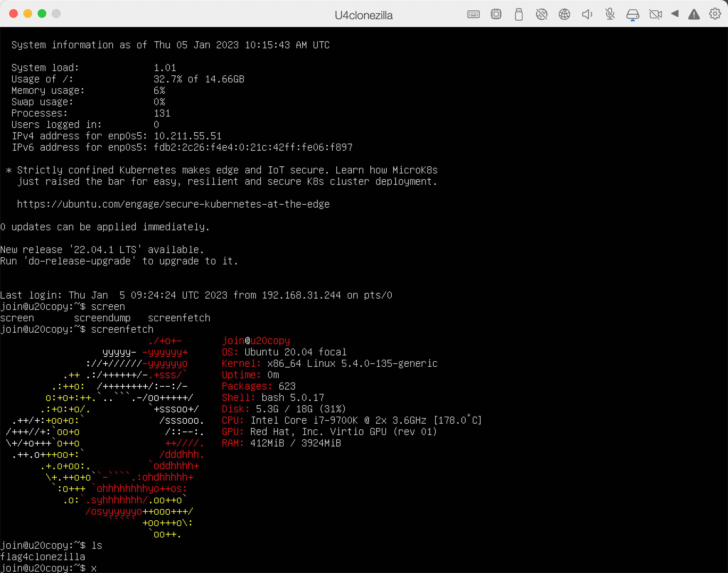
Task: Enable the crossed-out camera icon
Action: click(655, 15)
